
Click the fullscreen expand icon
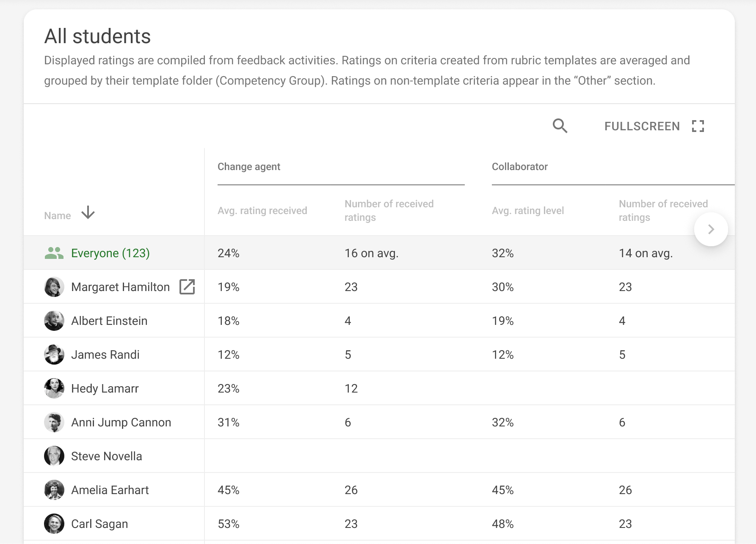click(x=698, y=126)
